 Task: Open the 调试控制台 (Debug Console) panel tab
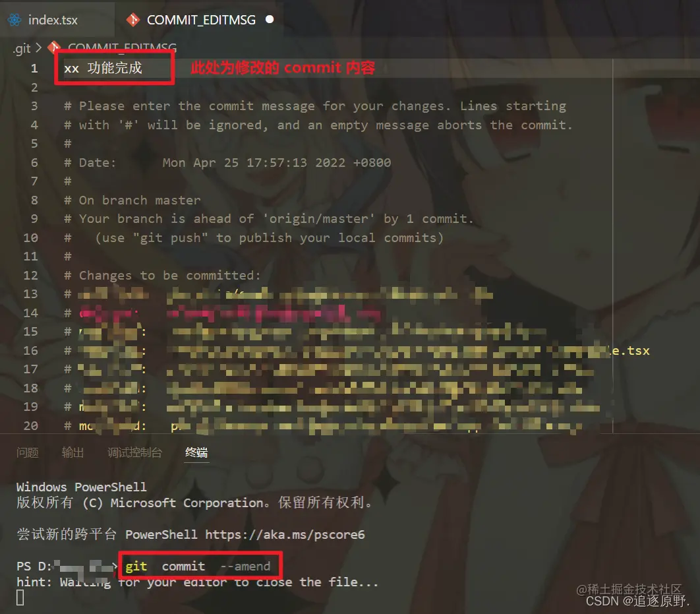point(134,452)
